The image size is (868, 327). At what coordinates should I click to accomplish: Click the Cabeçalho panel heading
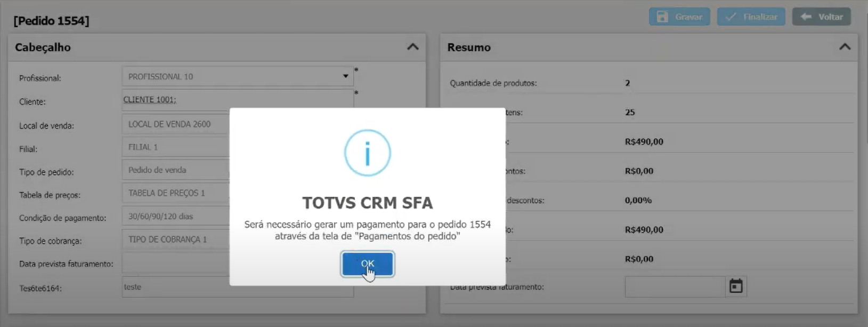coord(43,47)
